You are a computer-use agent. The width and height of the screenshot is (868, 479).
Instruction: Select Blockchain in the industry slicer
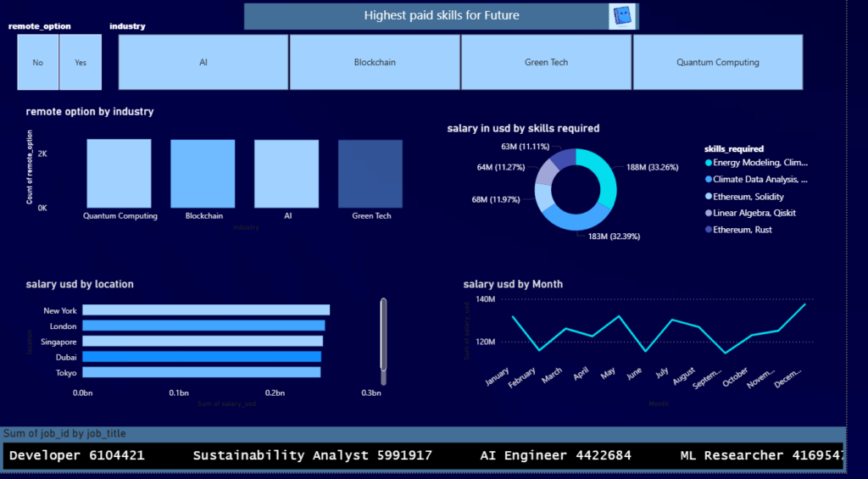[x=375, y=62]
